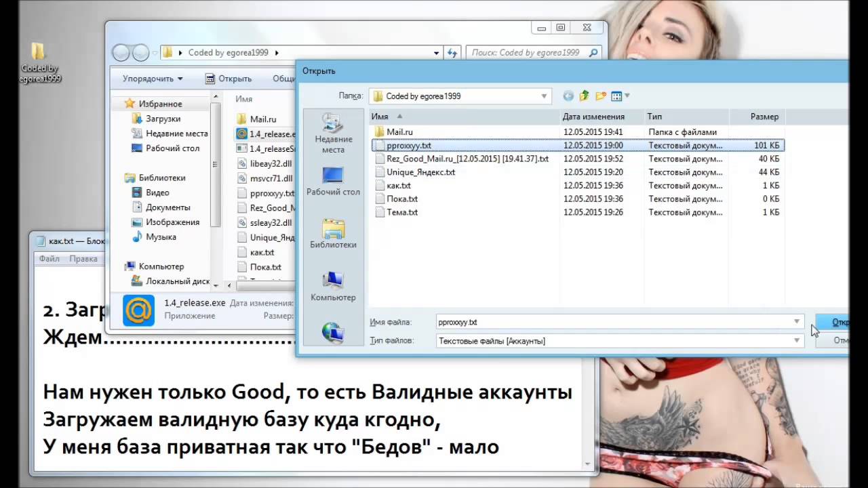Open Недавние места in dialog places bar

[x=333, y=134]
